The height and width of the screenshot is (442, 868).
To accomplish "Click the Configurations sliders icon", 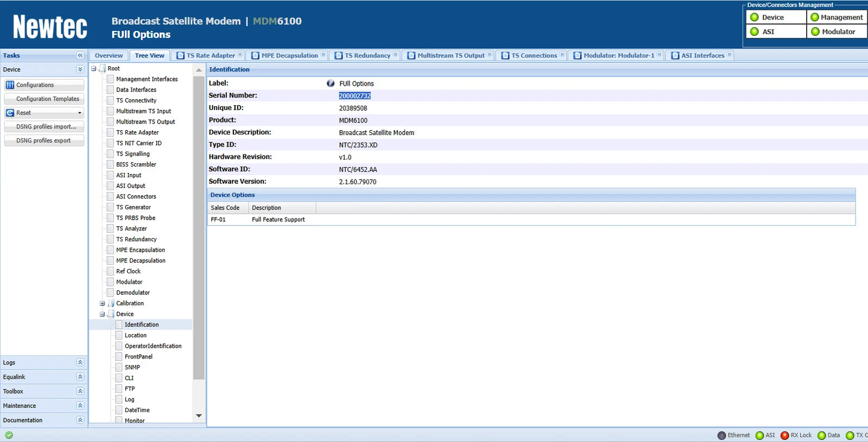I will 10,85.
